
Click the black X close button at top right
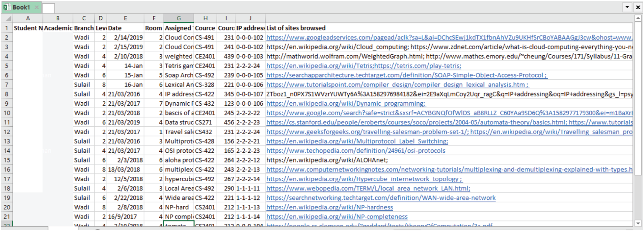pyautogui.click(x=638, y=7)
